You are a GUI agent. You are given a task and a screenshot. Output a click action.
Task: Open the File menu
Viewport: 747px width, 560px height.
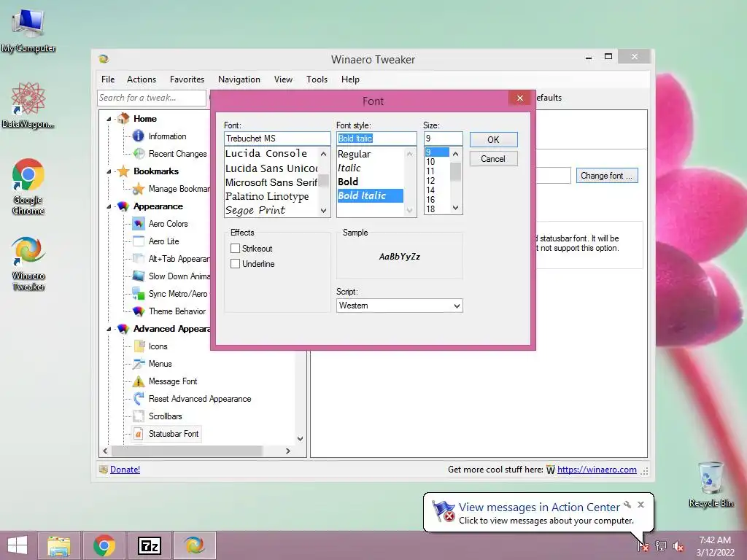108,79
